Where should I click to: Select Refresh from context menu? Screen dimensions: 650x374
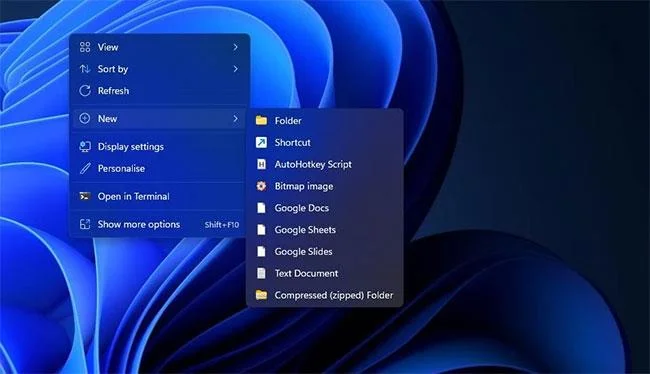(x=160, y=91)
